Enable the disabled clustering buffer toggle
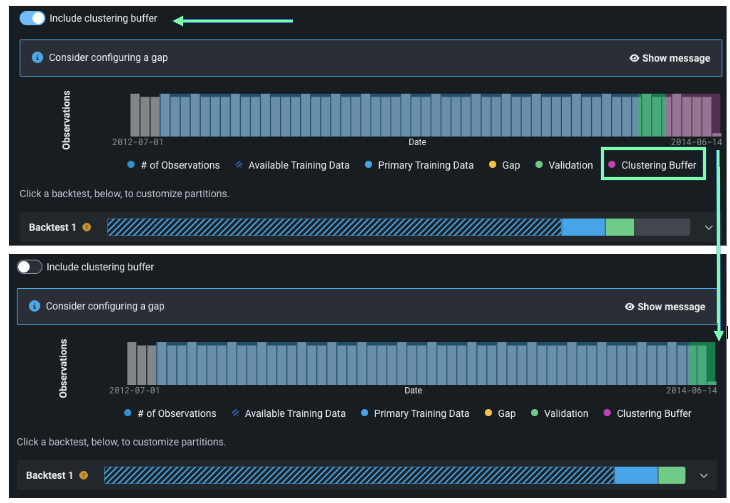Image resolution: width=730 pixels, height=503 pixels. click(30, 267)
